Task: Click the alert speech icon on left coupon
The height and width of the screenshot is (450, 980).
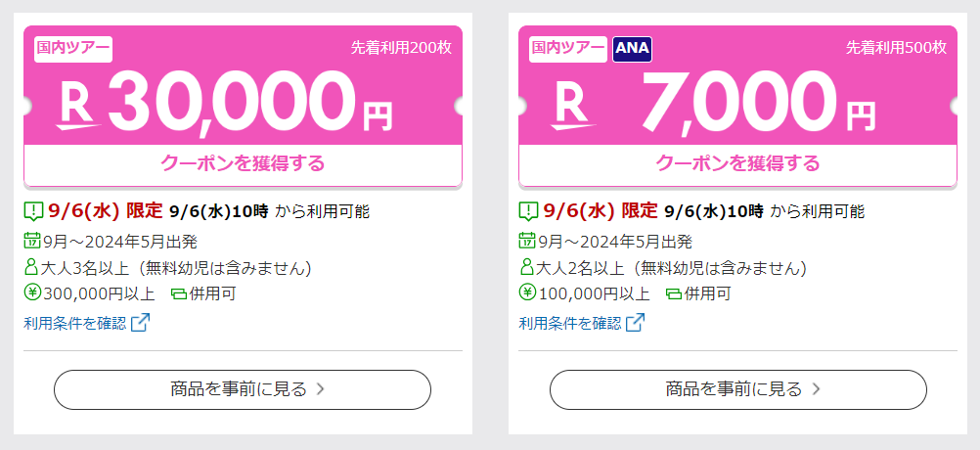Action: [x=33, y=211]
